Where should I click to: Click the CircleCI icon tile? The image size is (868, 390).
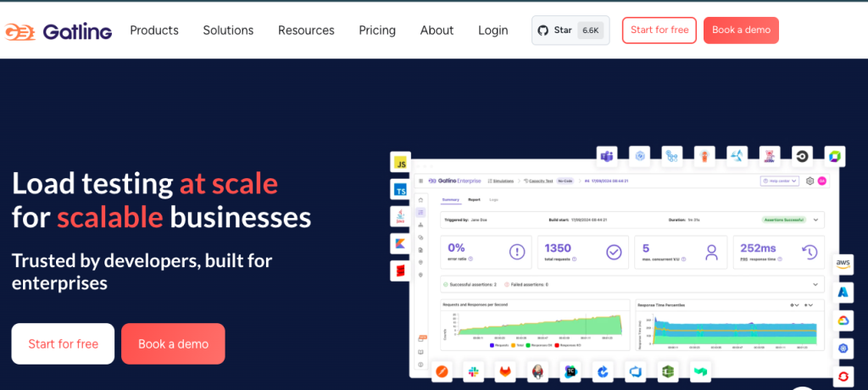pos(802,156)
